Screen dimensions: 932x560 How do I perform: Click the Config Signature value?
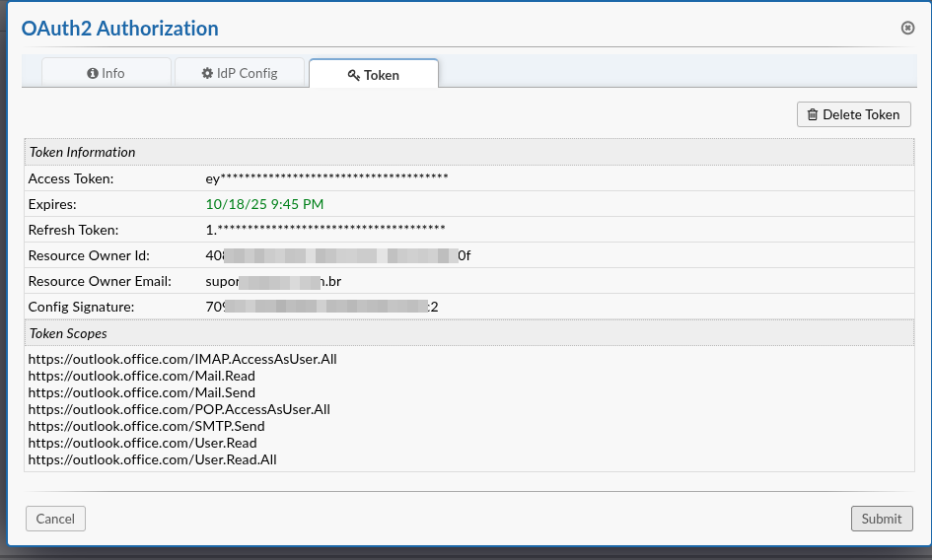[322, 307]
